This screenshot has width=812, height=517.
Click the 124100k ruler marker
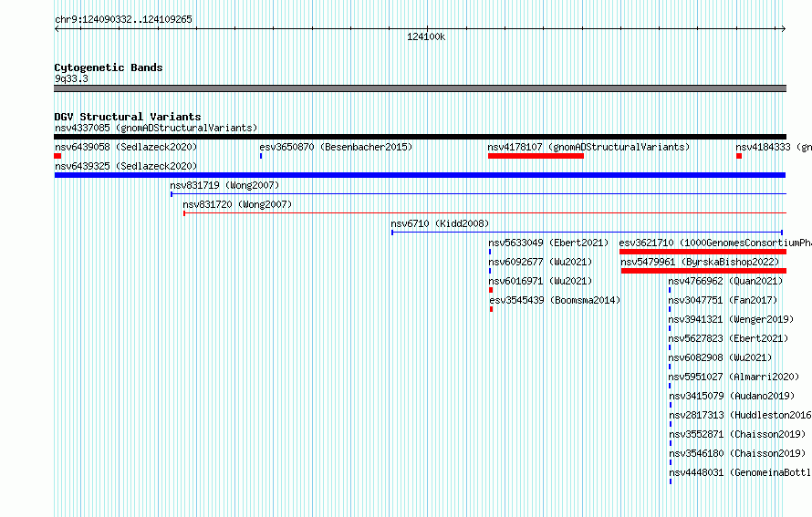click(x=426, y=36)
